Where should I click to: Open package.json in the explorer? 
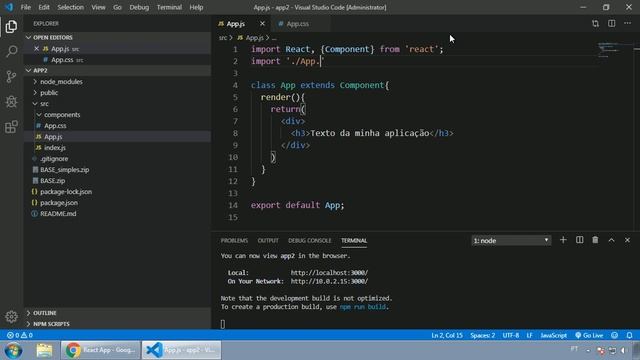pyautogui.click(x=59, y=203)
